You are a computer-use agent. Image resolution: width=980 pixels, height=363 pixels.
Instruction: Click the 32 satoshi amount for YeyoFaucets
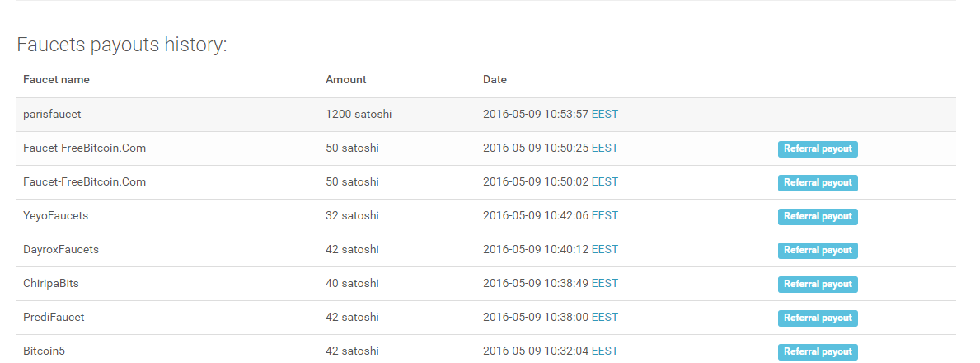[352, 215]
